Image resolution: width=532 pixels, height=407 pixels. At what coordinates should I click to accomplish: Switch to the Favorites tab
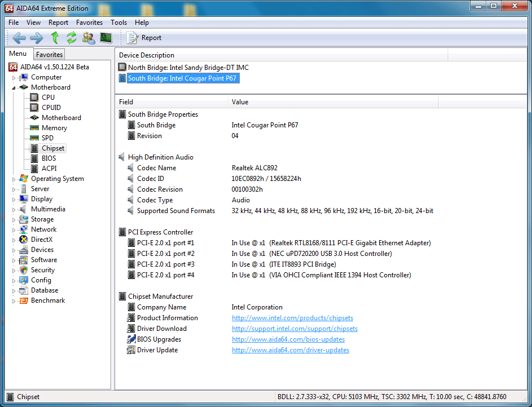[49, 55]
